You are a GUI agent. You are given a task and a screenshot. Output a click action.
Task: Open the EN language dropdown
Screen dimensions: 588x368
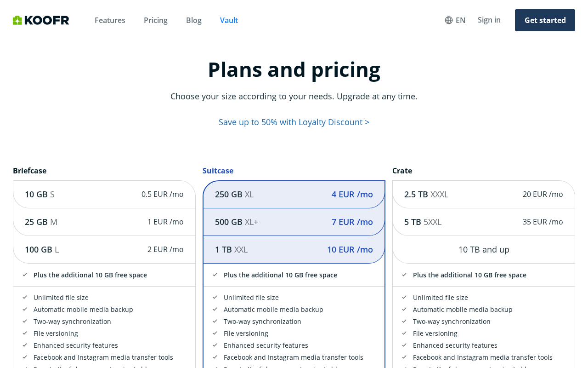coord(455,20)
